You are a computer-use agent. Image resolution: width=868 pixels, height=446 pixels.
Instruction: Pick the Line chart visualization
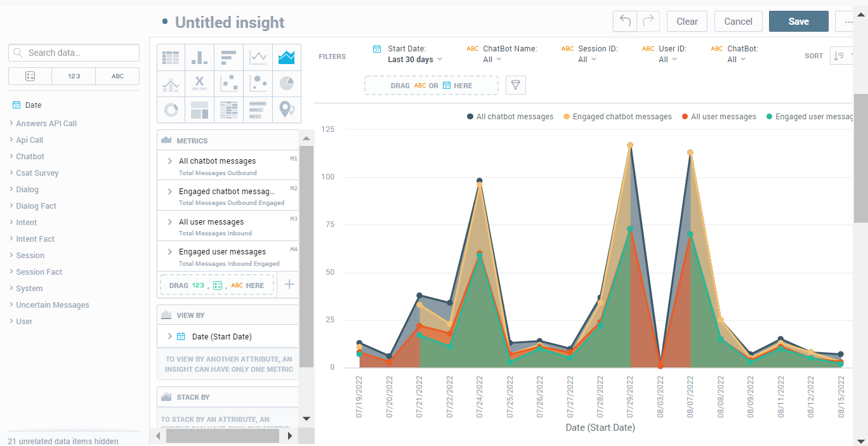pos(258,57)
